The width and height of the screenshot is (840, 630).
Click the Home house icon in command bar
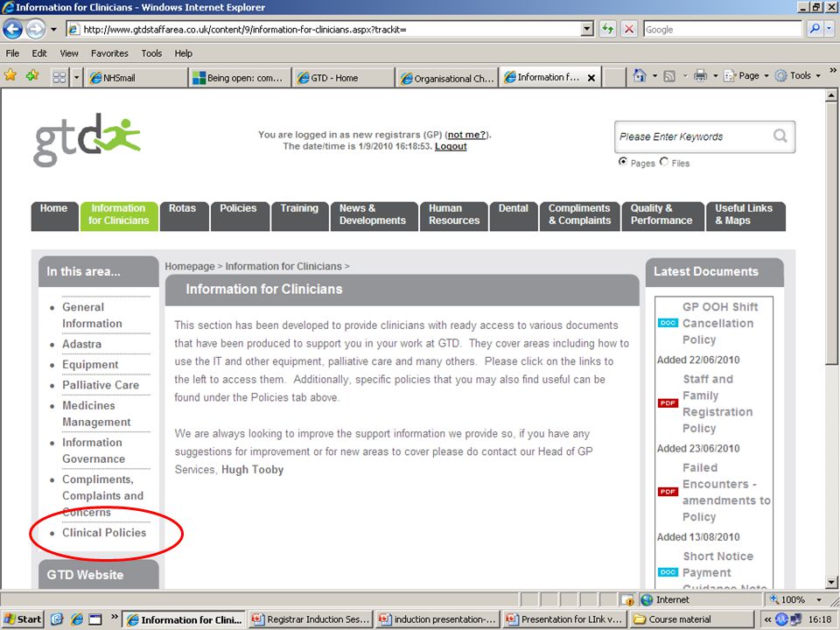639,75
